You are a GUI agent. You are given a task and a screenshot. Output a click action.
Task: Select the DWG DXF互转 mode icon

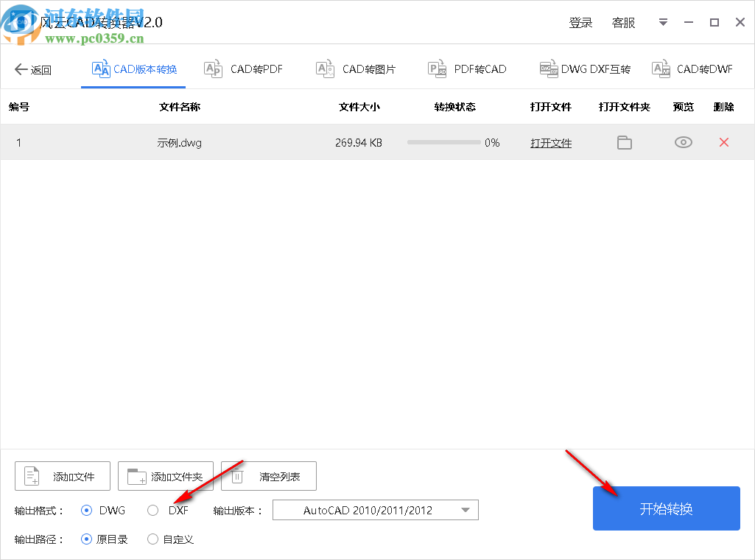coord(548,69)
